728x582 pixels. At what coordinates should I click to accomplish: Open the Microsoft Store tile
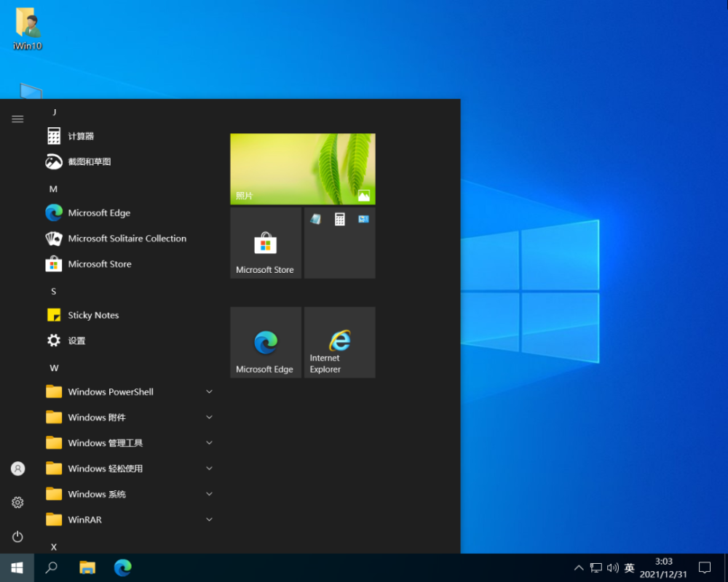pyautogui.click(x=266, y=243)
